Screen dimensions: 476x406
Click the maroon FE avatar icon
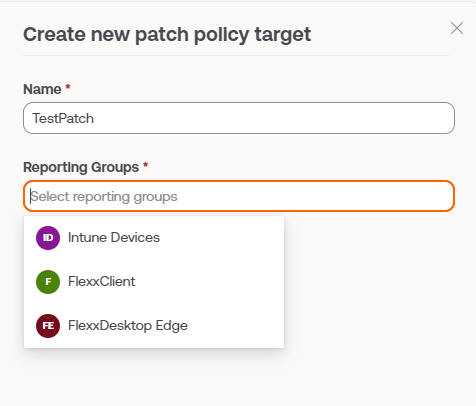pos(48,326)
